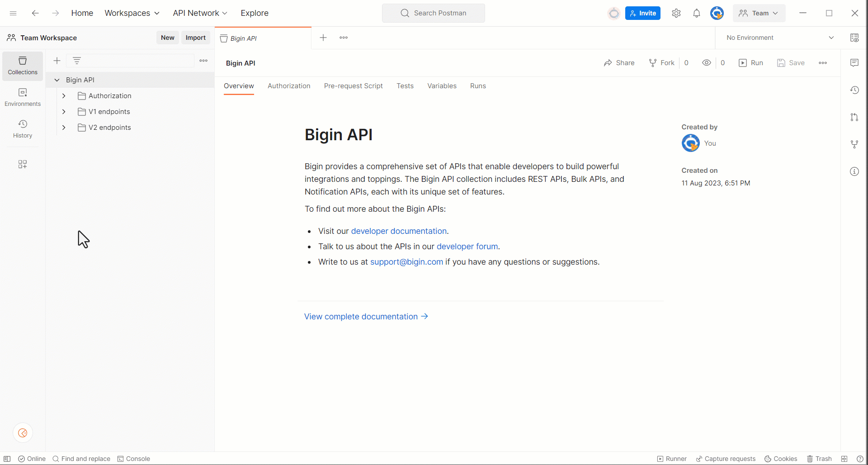This screenshot has height=465, width=868.
Task: Watch the collection via eye icon
Action: pyautogui.click(x=707, y=63)
